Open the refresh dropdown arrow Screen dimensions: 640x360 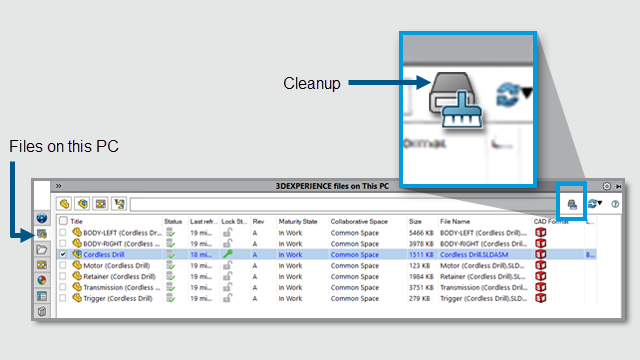tap(600, 203)
